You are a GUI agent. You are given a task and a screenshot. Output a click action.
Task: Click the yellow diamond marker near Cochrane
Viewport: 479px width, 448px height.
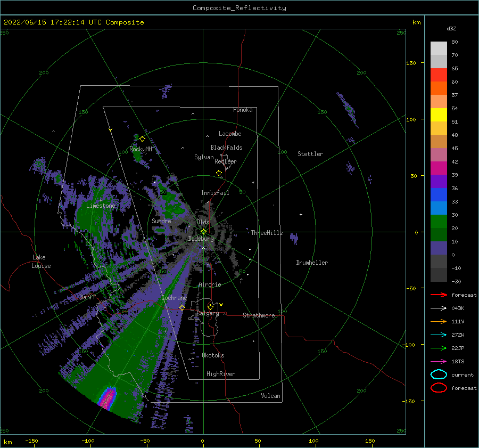[182, 307]
